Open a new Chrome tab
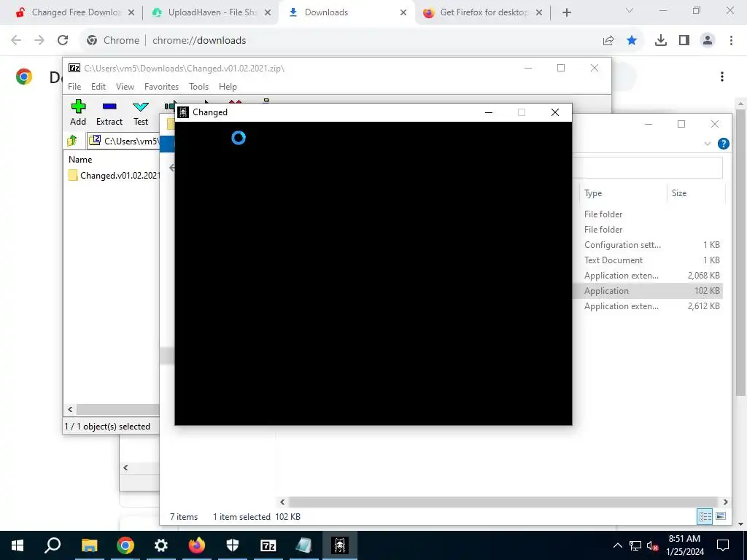 click(x=566, y=12)
